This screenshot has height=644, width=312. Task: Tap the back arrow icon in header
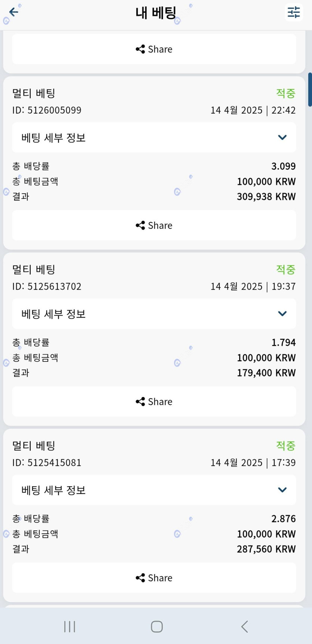[14, 12]
